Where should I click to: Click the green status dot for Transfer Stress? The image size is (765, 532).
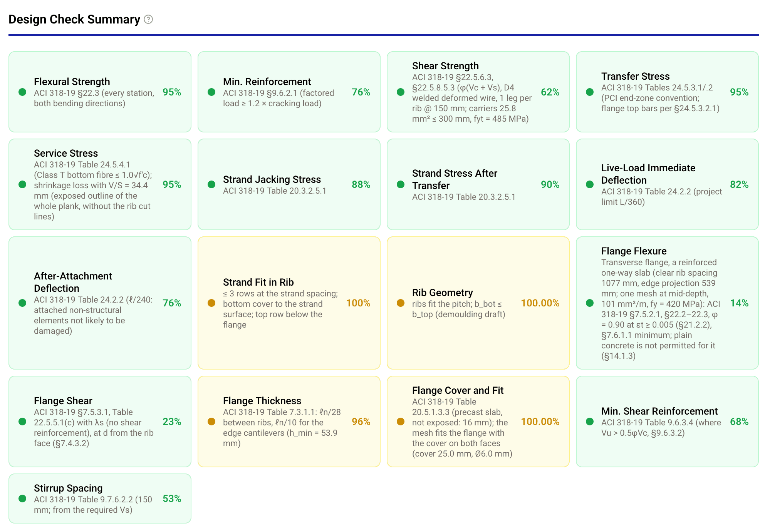click(x=590, y=92)
